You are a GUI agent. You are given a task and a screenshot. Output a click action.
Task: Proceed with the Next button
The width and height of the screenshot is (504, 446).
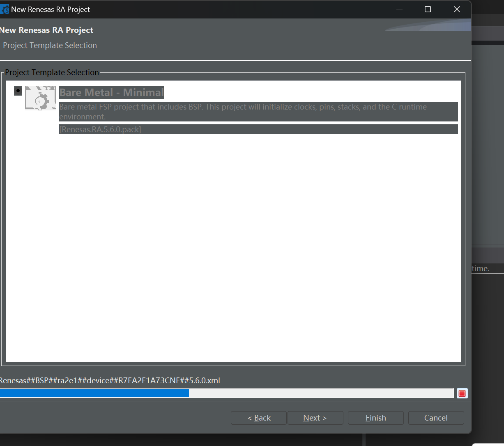click(315, 418)
